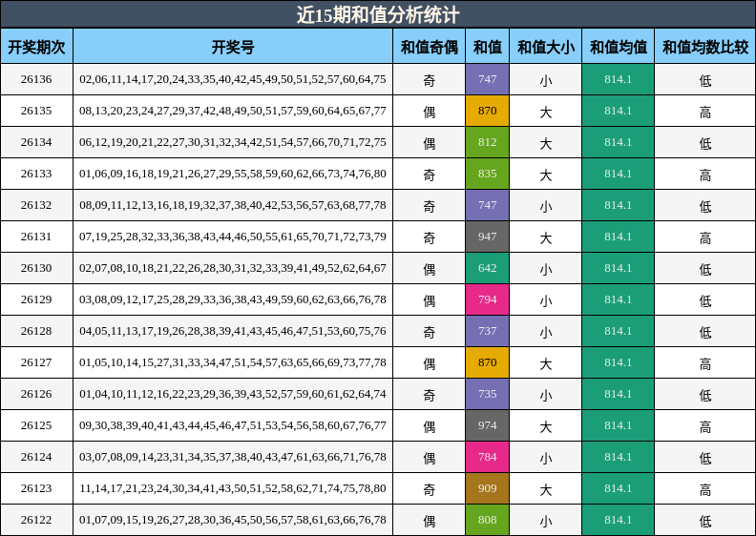Select period number 26135

[36, 111]
